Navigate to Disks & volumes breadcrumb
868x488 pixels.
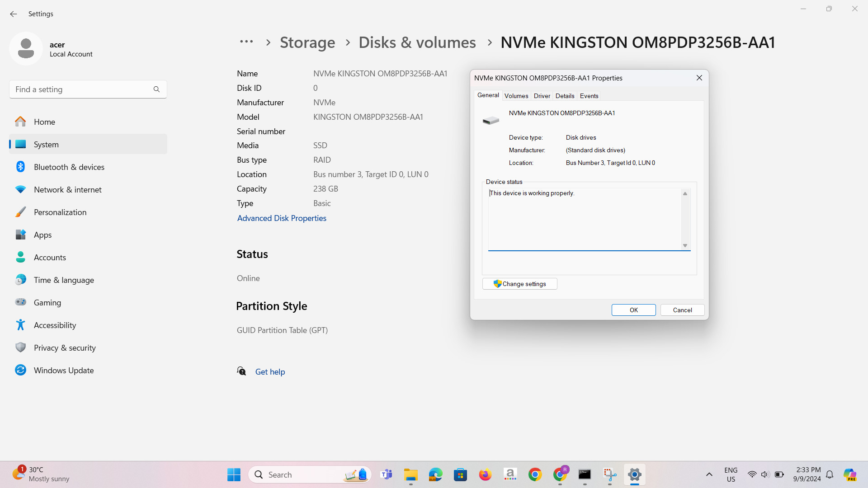pos(417,42)
